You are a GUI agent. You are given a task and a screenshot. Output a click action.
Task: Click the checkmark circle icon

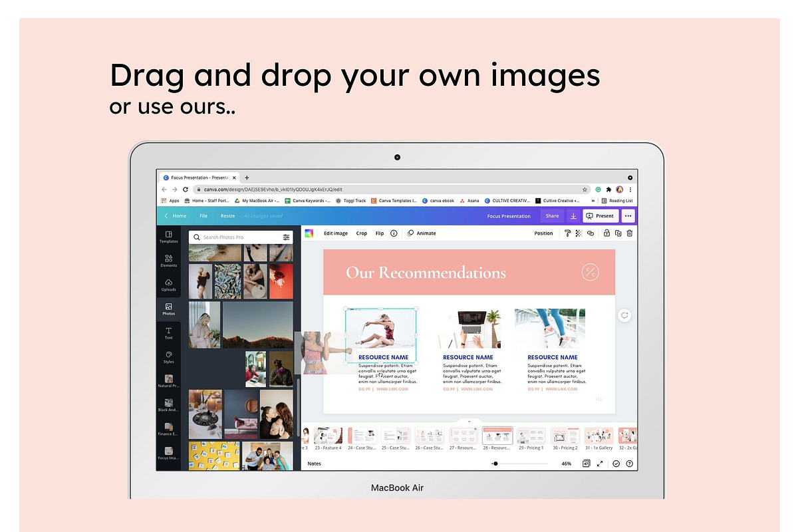(616, 464)
